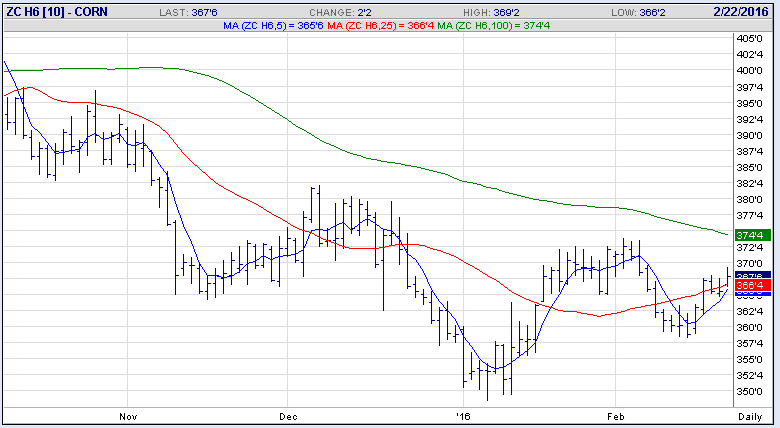Click the '16 year marker on time axis
The height and width of the screenshot is (428, 780).
(461, 415)
